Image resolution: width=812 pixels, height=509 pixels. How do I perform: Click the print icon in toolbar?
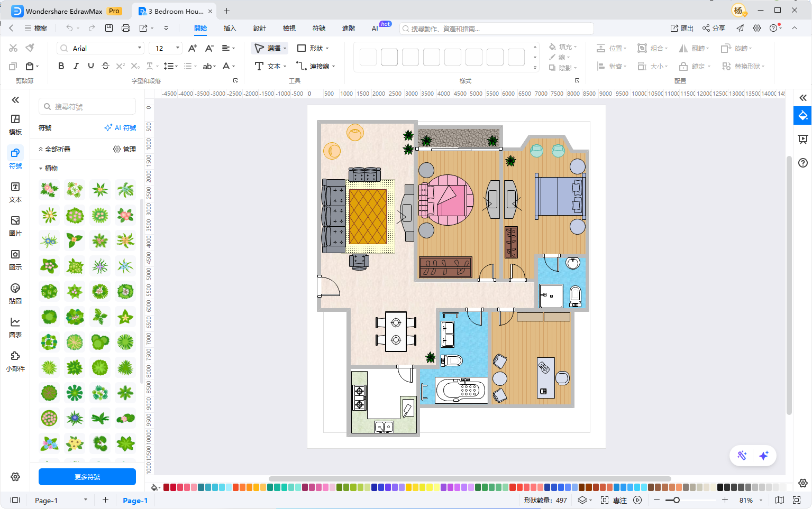pos(126,28)
